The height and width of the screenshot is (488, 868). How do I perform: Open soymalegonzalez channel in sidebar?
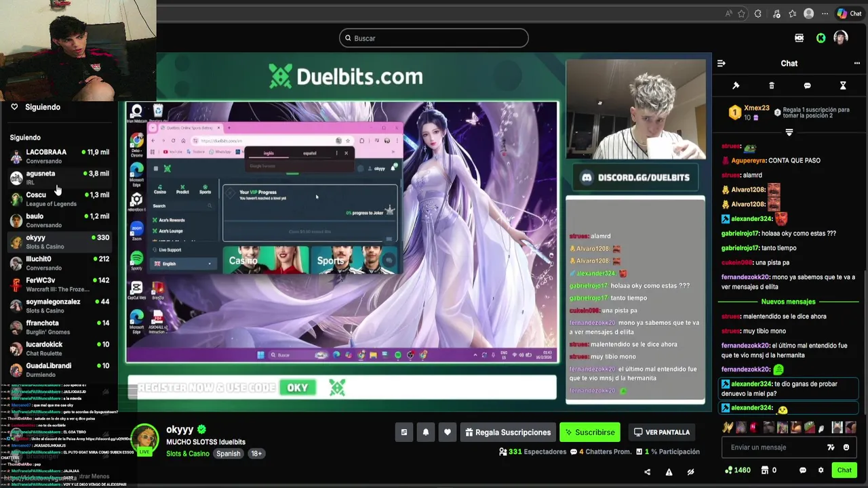60,306
